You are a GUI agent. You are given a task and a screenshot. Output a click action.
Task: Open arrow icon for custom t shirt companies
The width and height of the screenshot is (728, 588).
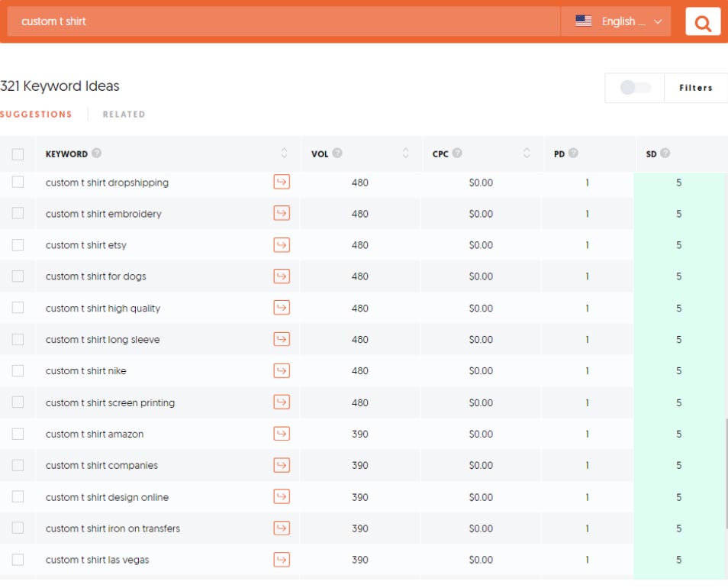point(282,465)
